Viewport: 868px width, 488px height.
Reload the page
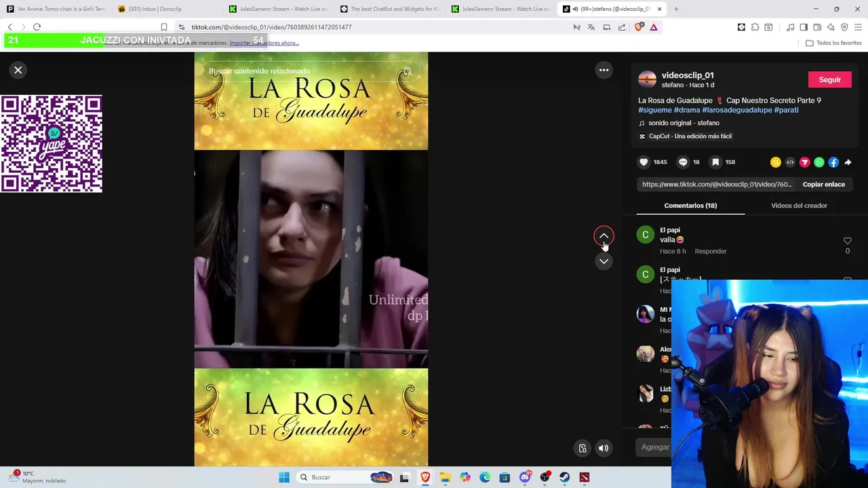click(x=37, y=27)
